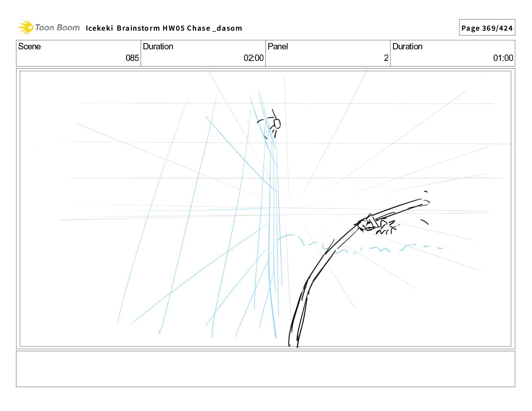Screen dimensions: 532x411
Task: Click the empty notes box below the panel
Action: point(265,369)
